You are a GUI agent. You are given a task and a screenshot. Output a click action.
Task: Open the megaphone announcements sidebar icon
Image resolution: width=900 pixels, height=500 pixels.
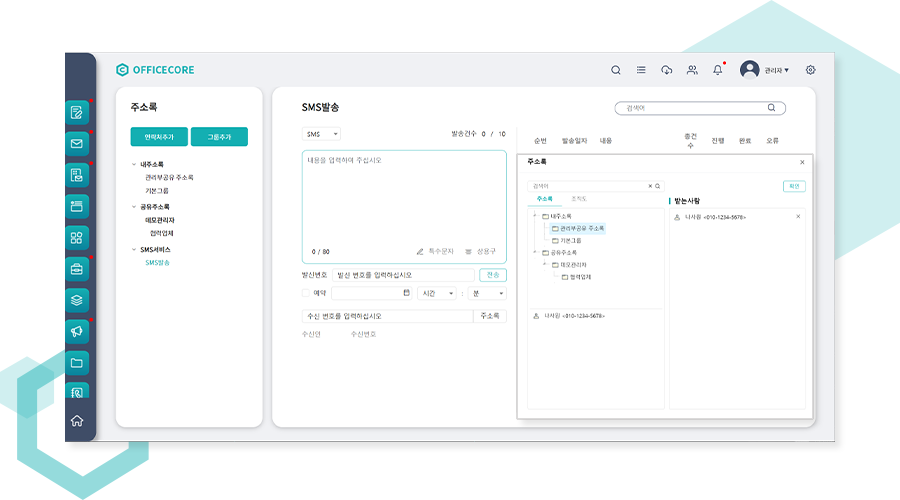[77, 330]
